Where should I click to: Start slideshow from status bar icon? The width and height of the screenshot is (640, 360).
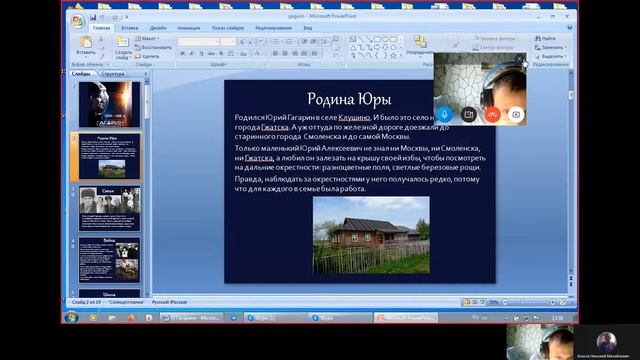point(482,302)
